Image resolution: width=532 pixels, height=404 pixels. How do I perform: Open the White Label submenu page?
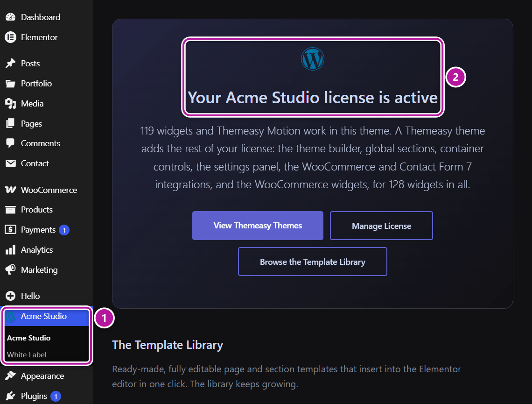(27, 355)
